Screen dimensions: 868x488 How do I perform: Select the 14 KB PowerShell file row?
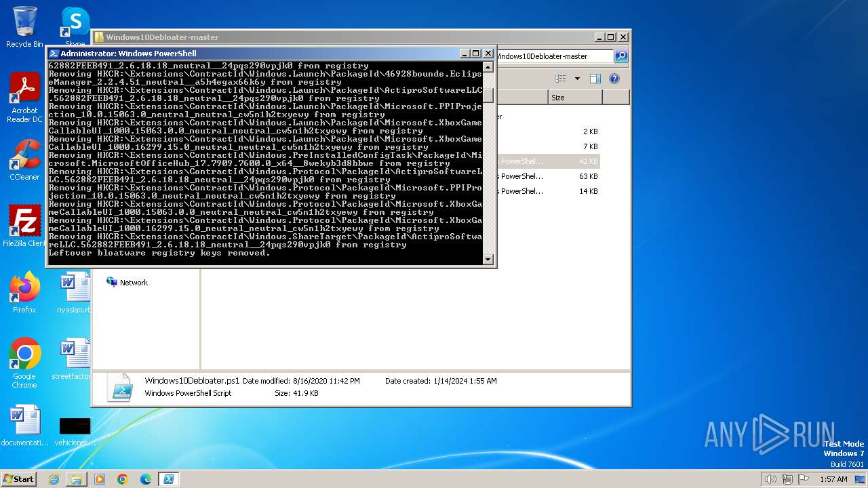coord(548,191)
